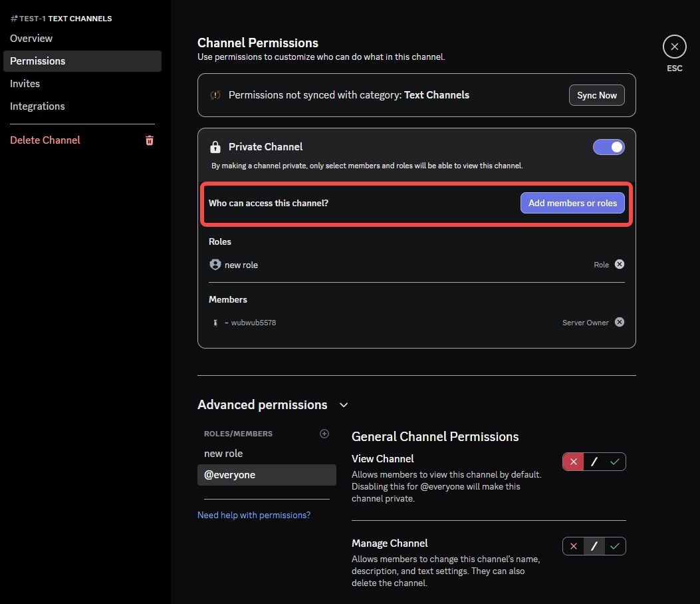Set Manage Channel to neutral slash
The height and width of the screenshot is (604, 700).
click(x=594, y=546)
